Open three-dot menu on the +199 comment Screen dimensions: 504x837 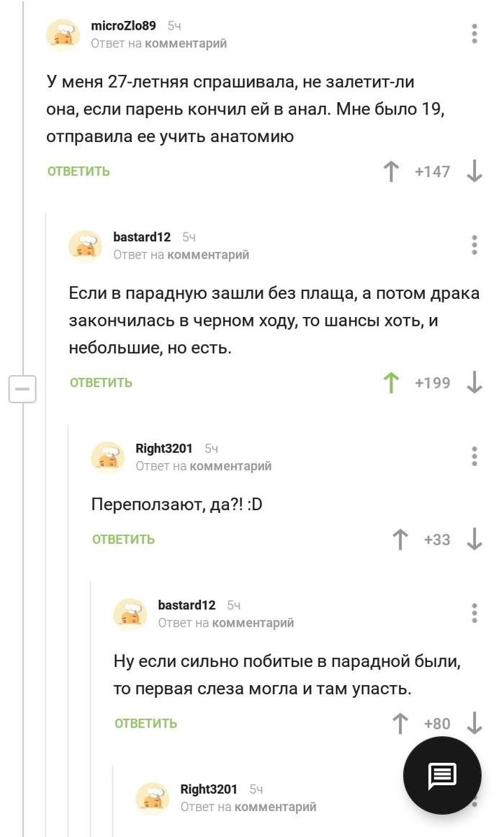pyautogui.click(x=474, y=245)
